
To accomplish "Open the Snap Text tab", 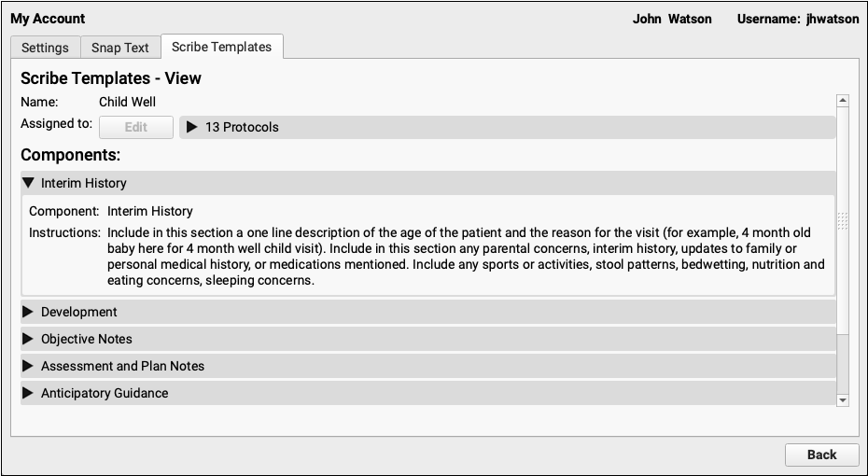I will click(x=120, y=48).
